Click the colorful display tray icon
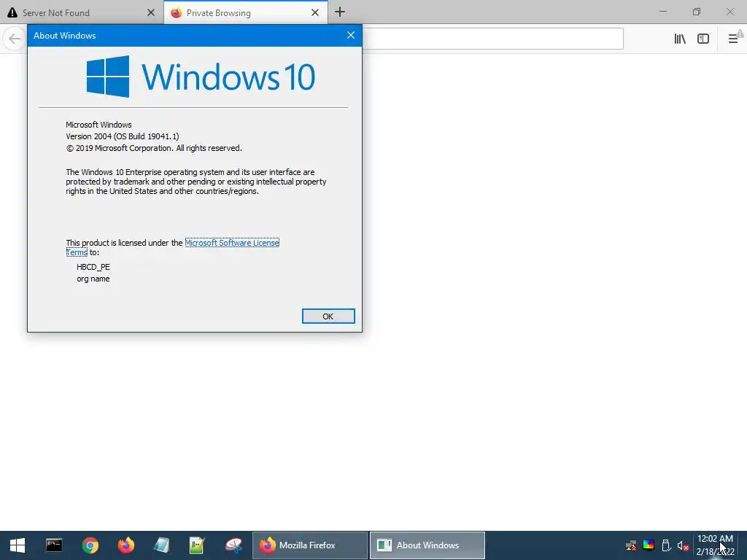Viewport: 747px width, 560px height. (649, 545)
